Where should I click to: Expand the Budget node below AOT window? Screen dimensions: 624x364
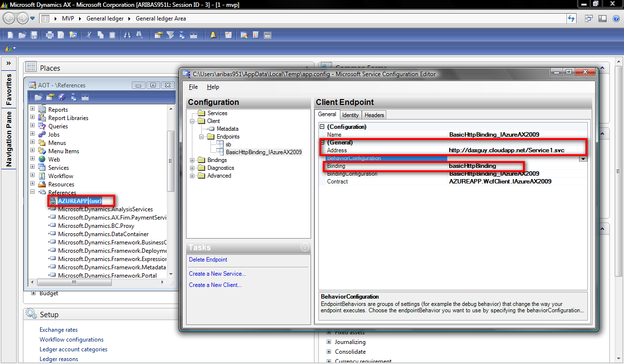[x=33, y=293]
